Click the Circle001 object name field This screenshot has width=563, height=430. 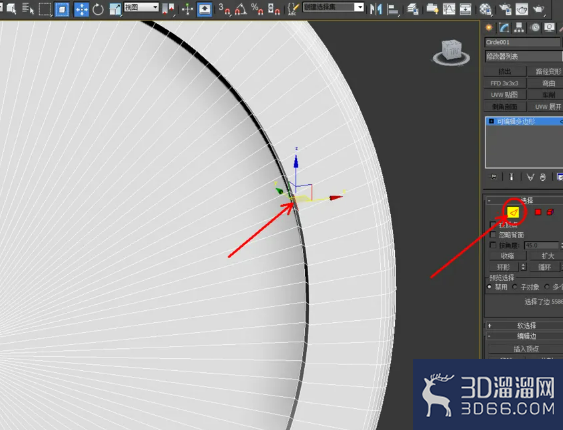(522, 42)
